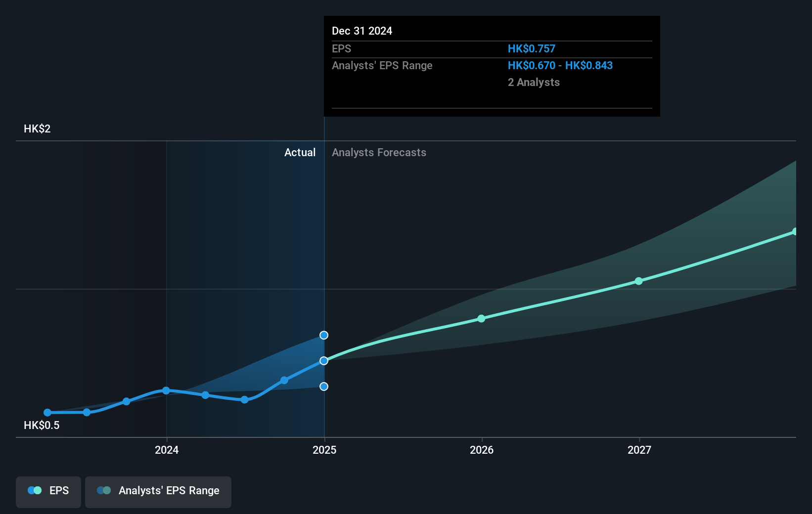
Task: Select the EPS data point at 2024
Action: point(166,390)
